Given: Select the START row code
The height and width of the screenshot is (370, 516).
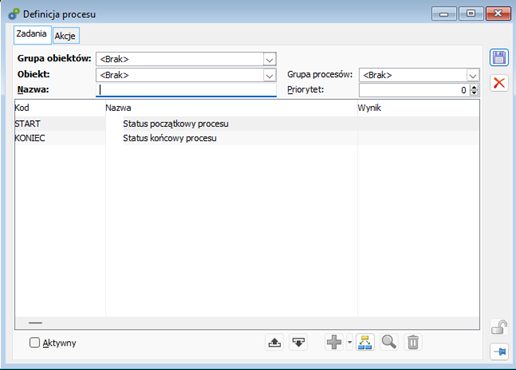Looking at the screenshot, I should tap(27, 124).
